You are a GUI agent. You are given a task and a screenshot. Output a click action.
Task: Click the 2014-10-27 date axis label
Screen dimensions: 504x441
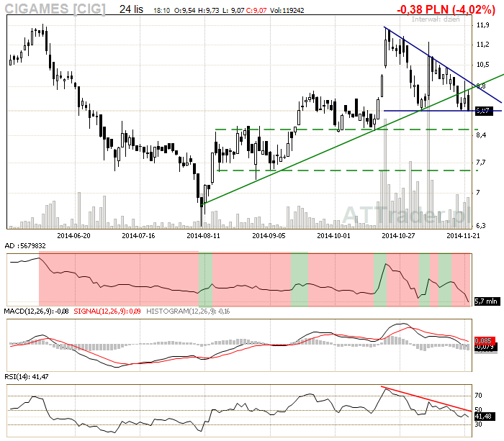(398, 236)
